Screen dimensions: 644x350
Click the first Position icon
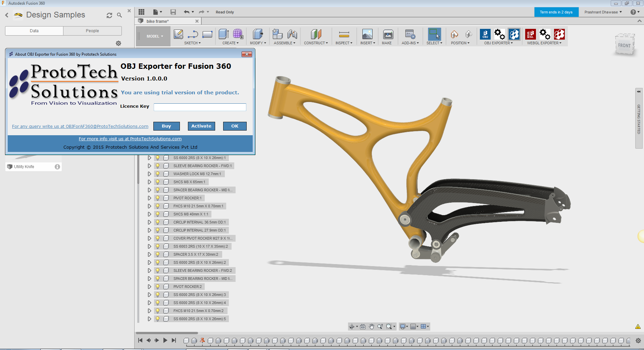coord(454,34)
